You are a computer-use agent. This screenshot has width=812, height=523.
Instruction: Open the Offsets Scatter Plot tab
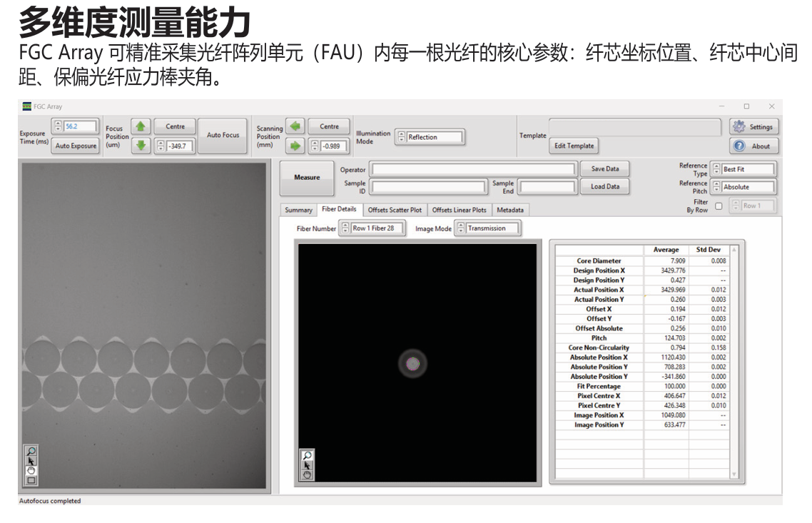395,210
